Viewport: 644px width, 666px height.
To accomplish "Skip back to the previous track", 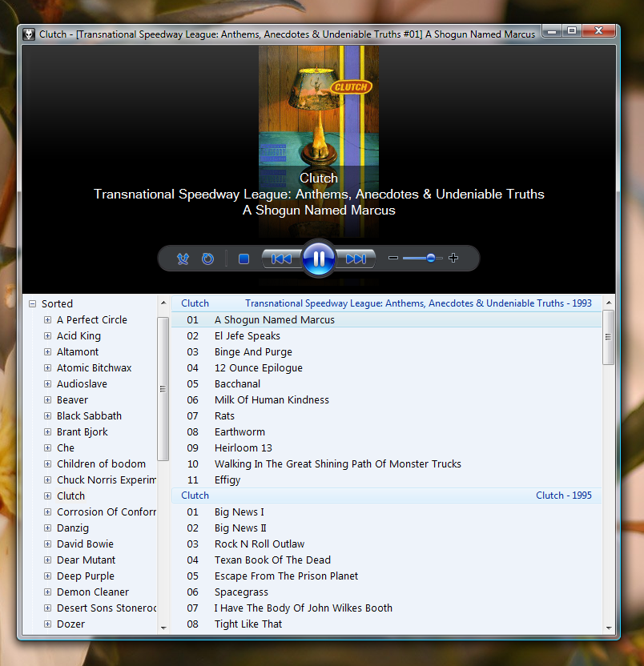I will (281, 259).
